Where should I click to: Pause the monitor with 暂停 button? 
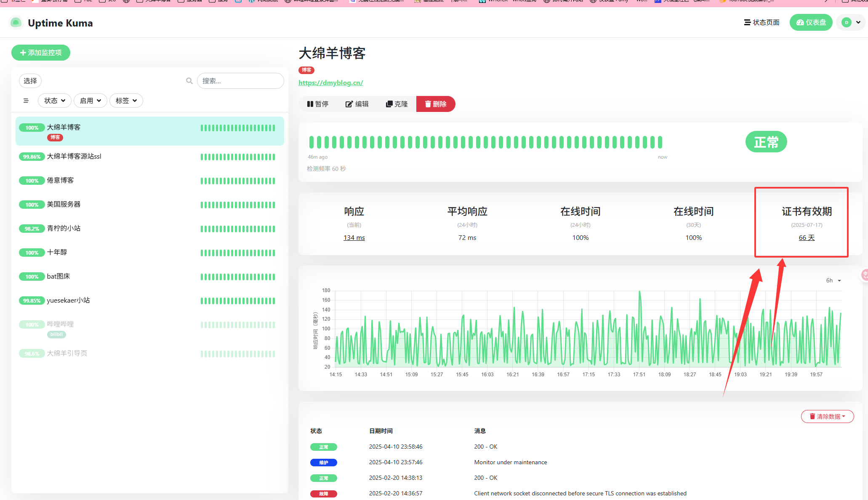318,104
